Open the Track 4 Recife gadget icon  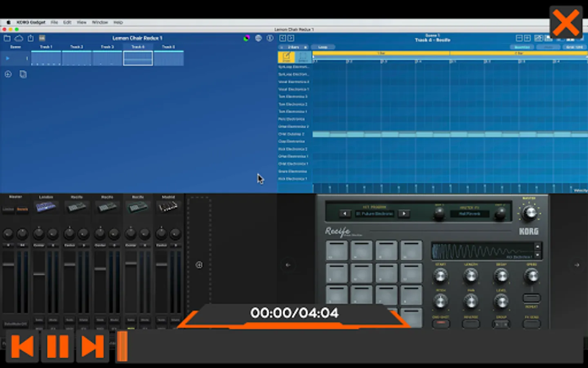[138, 207]
